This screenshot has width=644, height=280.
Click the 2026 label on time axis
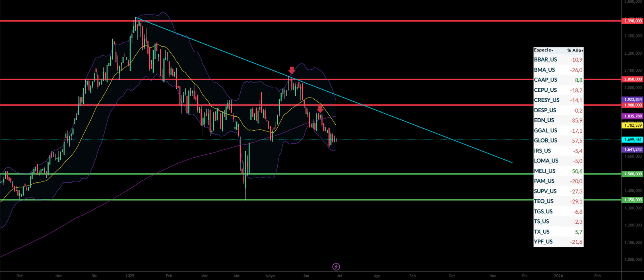[x=558, y=276]
